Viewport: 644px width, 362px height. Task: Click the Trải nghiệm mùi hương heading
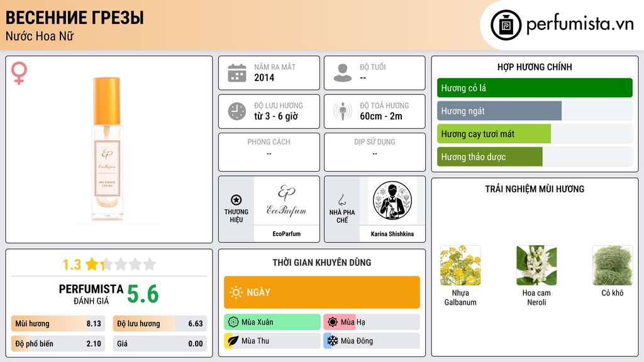pyautogui.click(x=535, y=189)
